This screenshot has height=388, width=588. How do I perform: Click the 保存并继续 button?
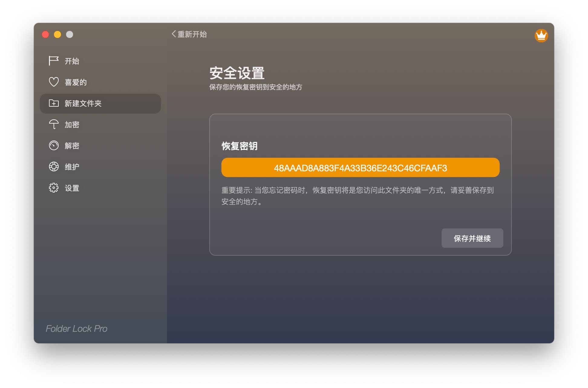tap(472, 238)
